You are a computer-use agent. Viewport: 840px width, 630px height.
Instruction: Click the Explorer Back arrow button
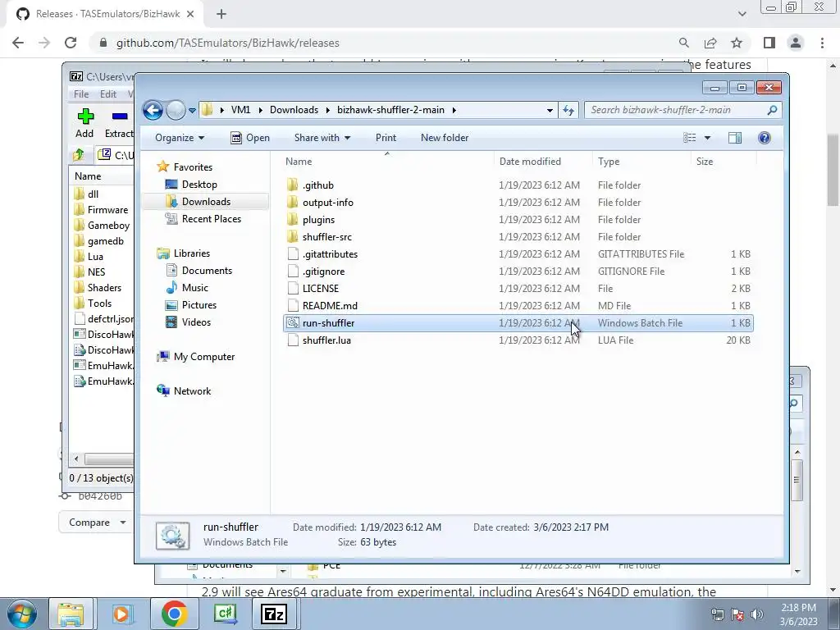(x=153, y=111)
